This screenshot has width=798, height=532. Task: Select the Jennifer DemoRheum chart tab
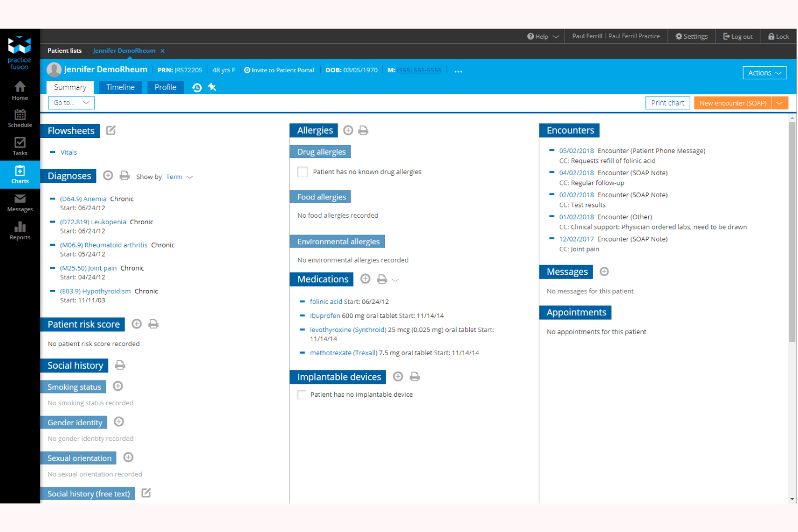[124, 51]
